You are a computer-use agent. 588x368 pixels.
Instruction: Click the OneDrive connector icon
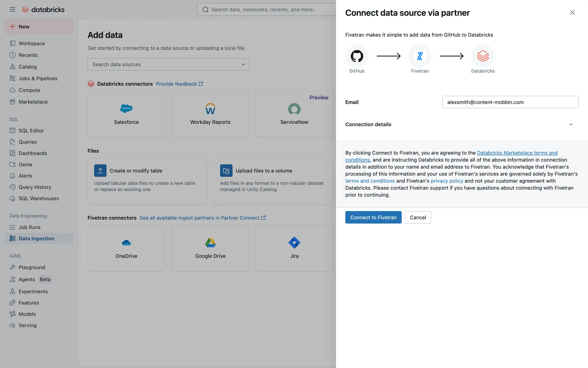coord(126,243)
